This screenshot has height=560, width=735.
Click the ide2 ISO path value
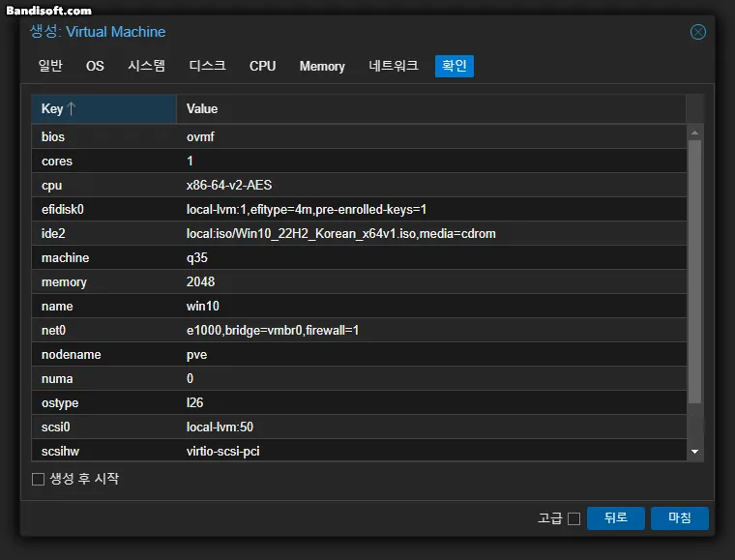[x=340, y=233]
